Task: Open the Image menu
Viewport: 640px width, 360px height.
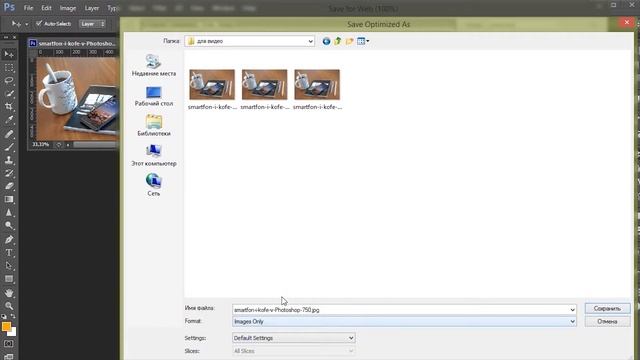Action: (68, 8)
